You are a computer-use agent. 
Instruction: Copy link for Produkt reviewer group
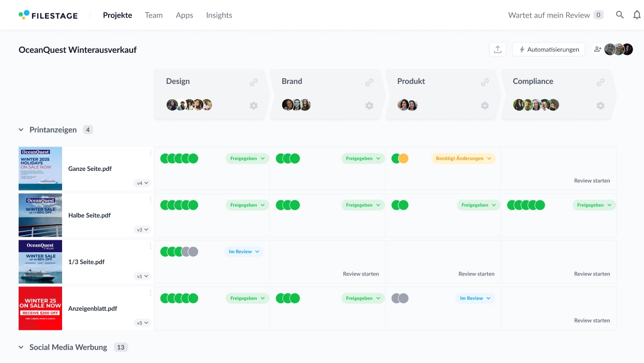485,82
